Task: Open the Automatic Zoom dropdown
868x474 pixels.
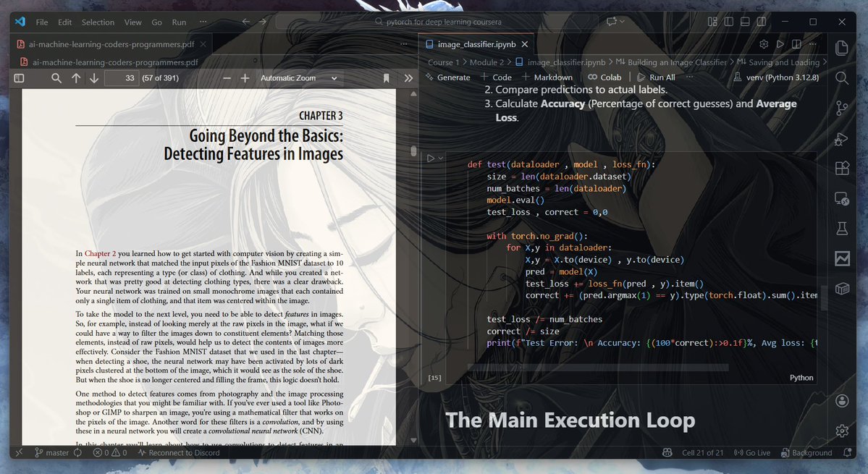Action: coord(299,78)
